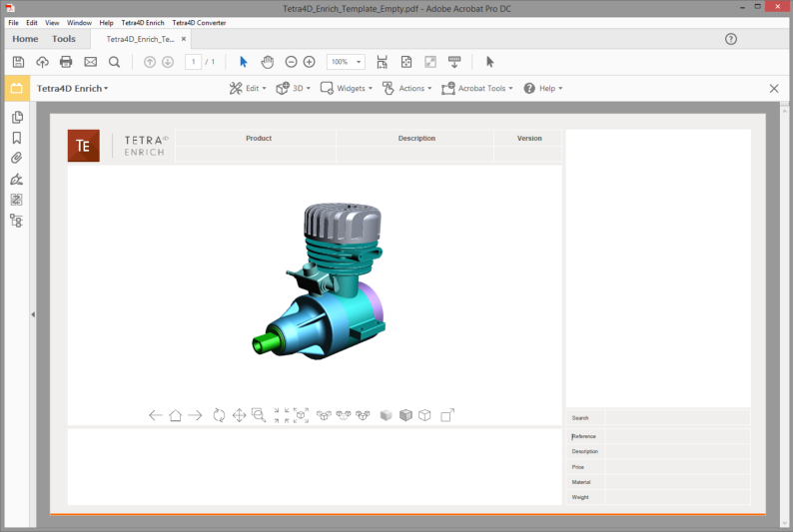
Task: Open the Edit menu in menu bar
Action: tap(31, 23)
